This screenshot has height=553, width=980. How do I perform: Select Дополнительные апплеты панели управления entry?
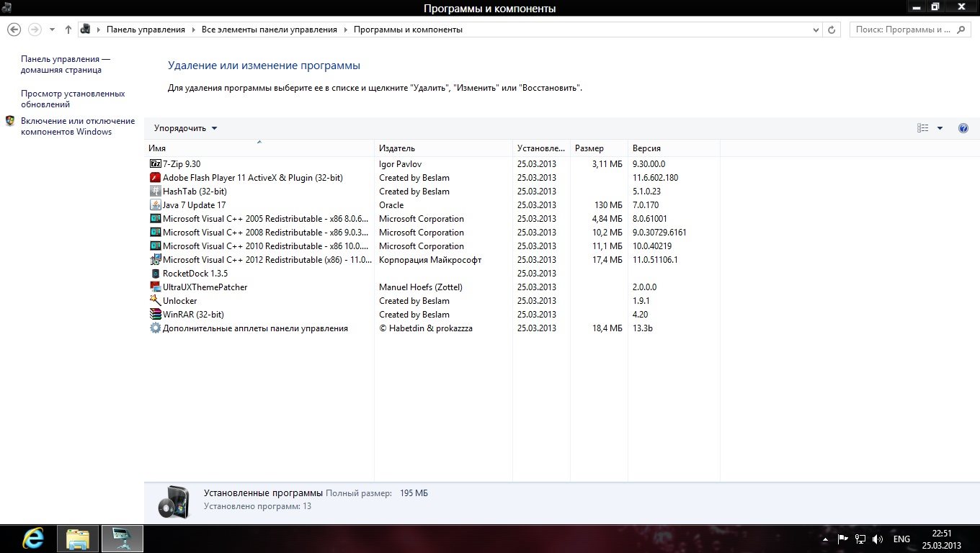255,328
